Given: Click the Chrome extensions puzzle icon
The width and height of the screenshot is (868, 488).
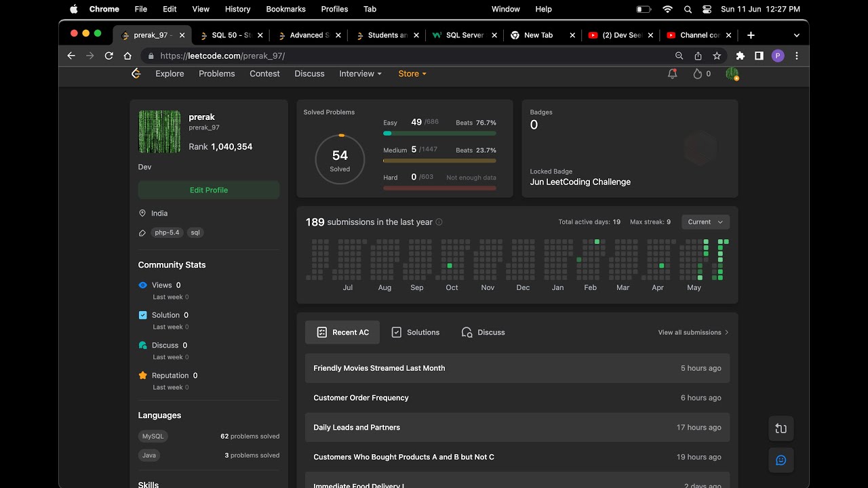Looking at the screenshot, I should coord(740,56).
